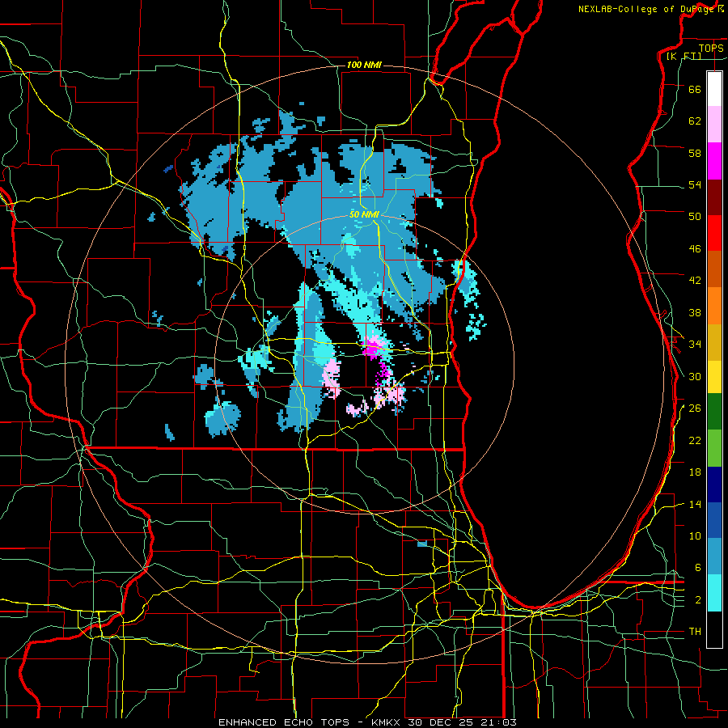Click the legend value 46
The height and width of the screenshot is (728, 728).
click(x=695, y=249)
